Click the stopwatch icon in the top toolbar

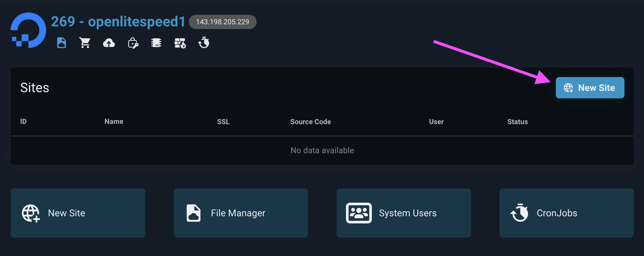click(x=204, y=43)
